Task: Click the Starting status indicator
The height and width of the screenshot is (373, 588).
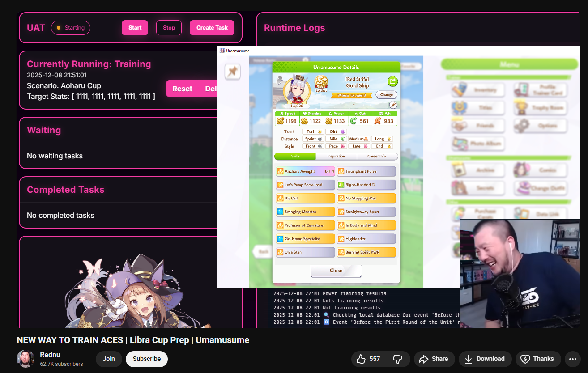Action: 71,28
